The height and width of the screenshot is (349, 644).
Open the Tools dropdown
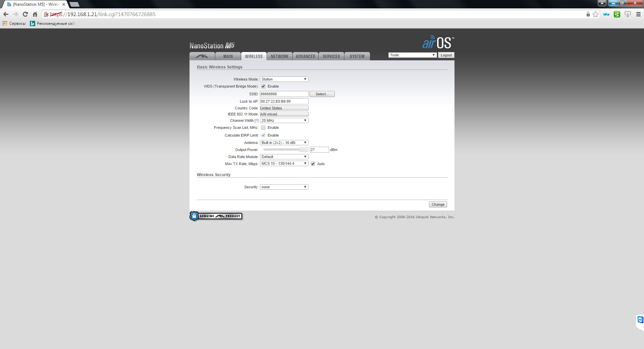[x=413, y=55]
